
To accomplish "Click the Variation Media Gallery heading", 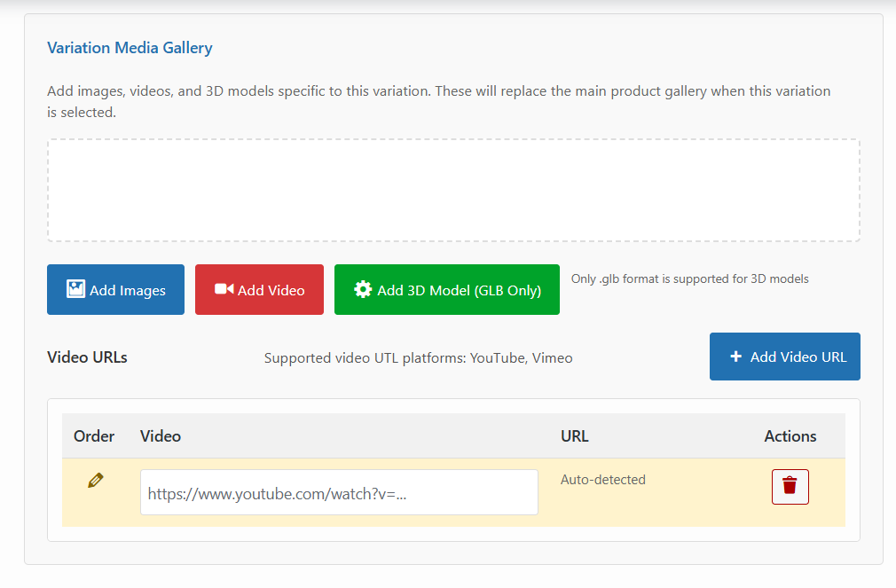I will [130, 48].
